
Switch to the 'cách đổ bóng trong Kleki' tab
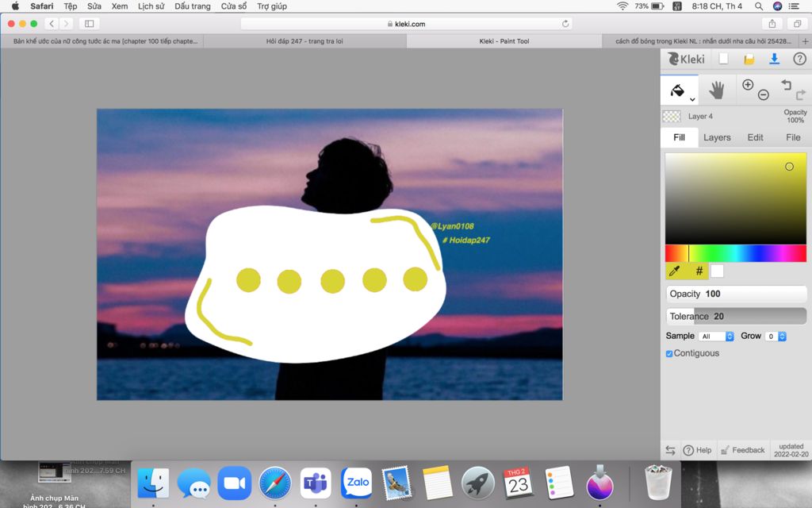[703, 41]
